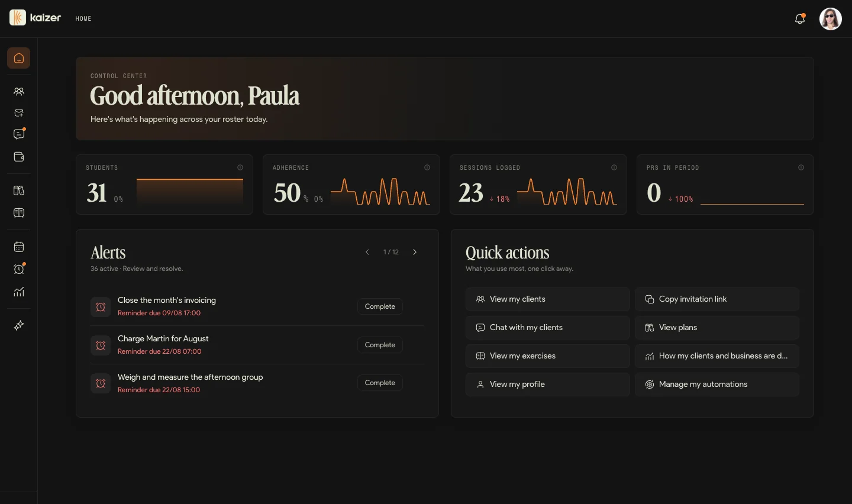Open Chat with my clients
Screen dimensions: 852x504
point(548,328)
